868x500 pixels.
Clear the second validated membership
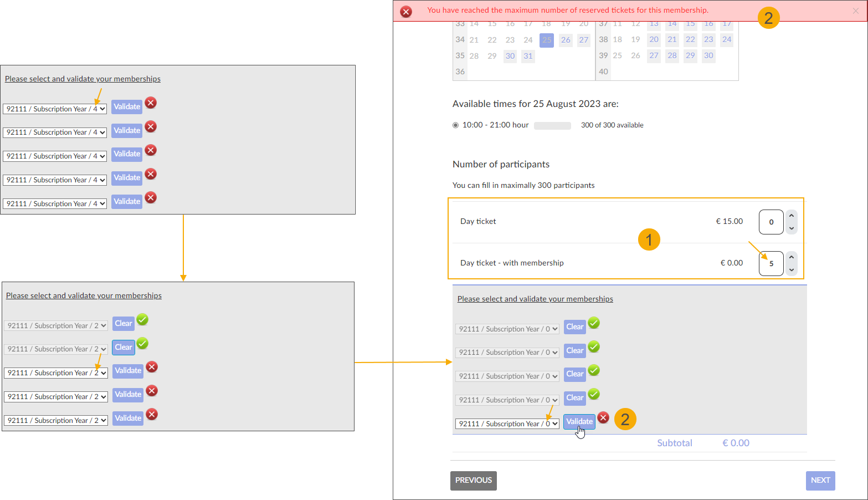coord(123,347)
